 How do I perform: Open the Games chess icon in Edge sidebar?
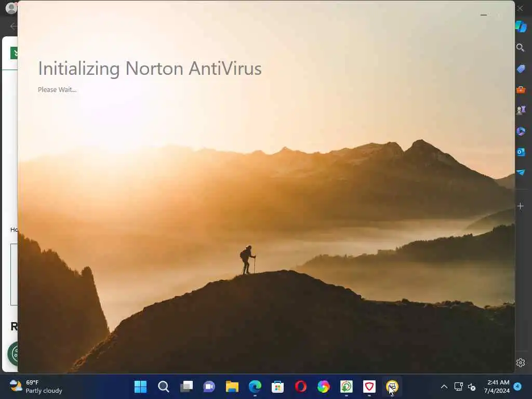coord(521,110)
